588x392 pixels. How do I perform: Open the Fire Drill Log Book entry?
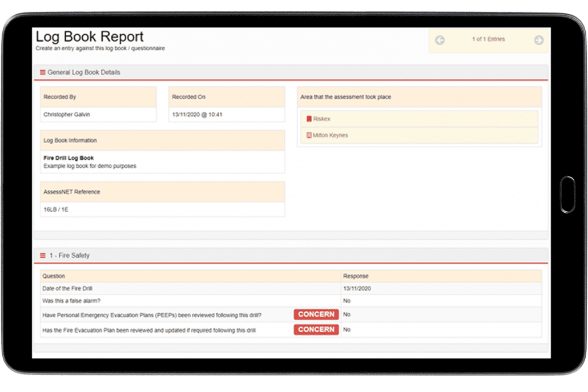coord(69,157)
